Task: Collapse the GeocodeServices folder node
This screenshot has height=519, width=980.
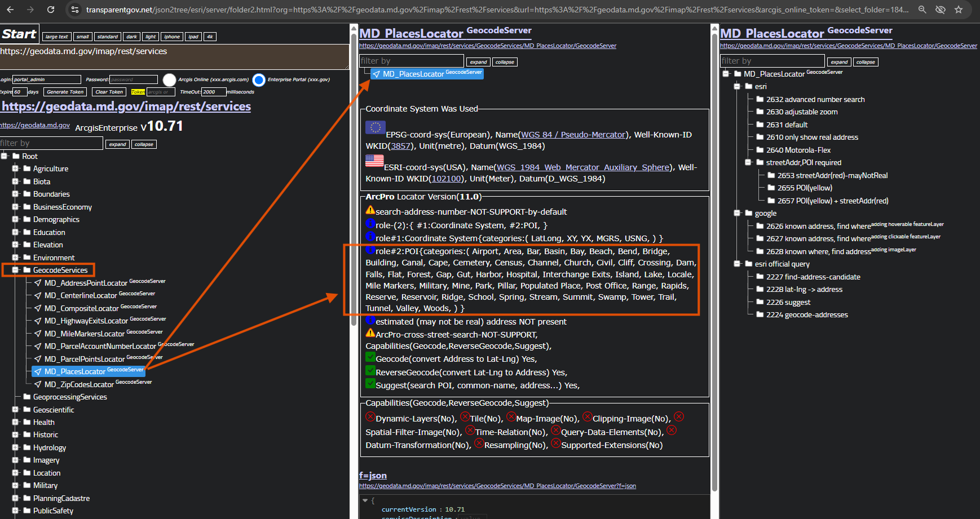Action: click(x=15, y=270)
